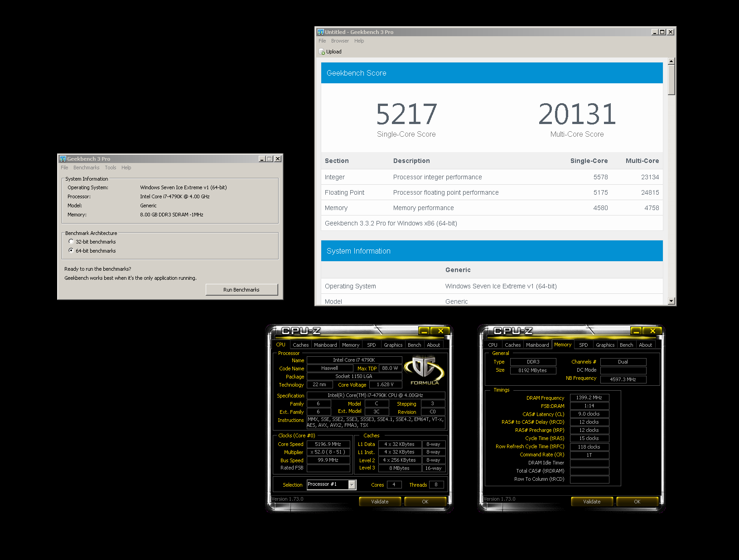Click the Geekbench results vertical scrollbar thumb

coord(671,80)
